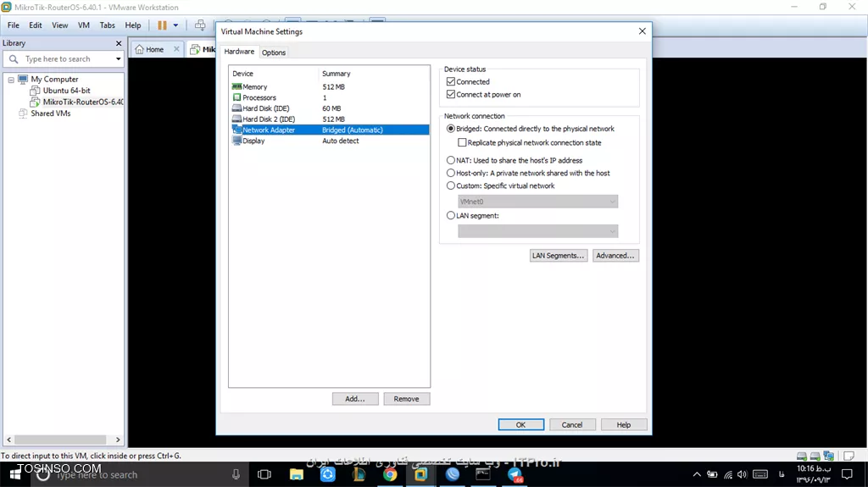Viewport: 868px width, 487px height.
Task: Select the Hard Disk (IDE) 60 MB row
Action: tap(330, 108)
